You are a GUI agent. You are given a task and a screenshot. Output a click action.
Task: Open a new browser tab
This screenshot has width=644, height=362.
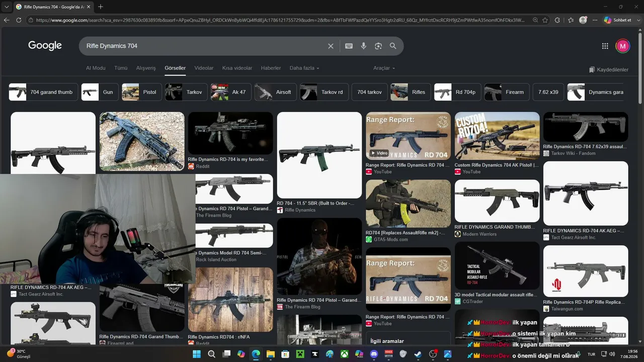point(101,7)
